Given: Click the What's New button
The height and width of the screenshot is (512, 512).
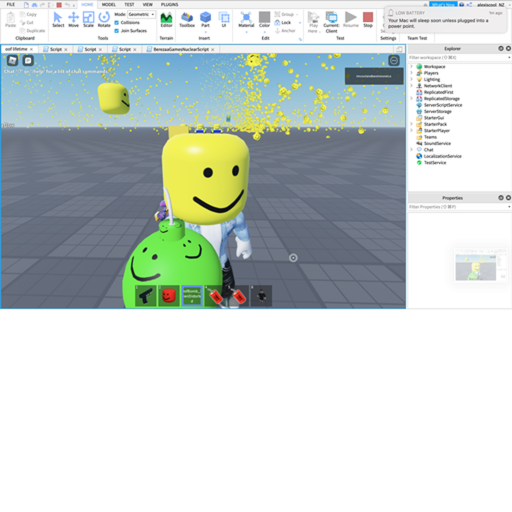Looking at the screenshot, I should 443,5.
